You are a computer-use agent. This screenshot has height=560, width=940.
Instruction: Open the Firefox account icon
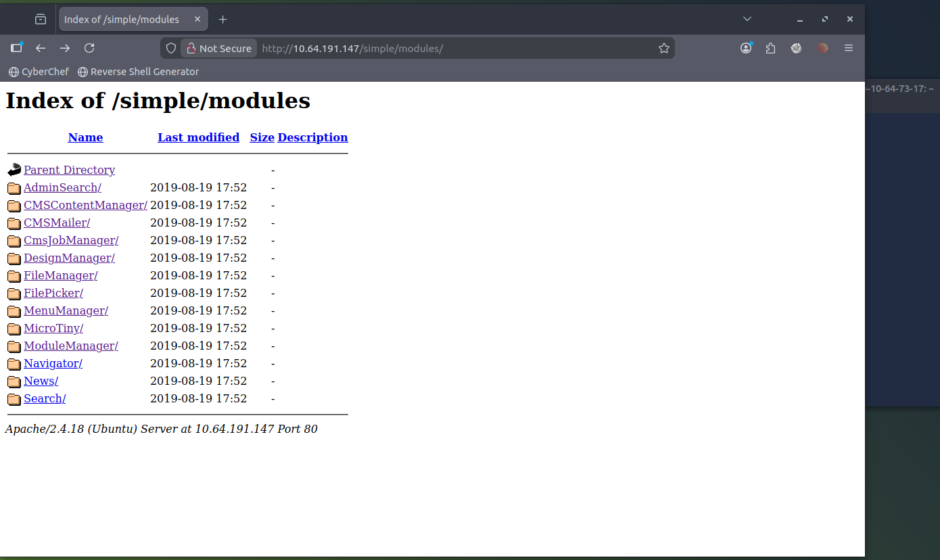coord(746,48)
